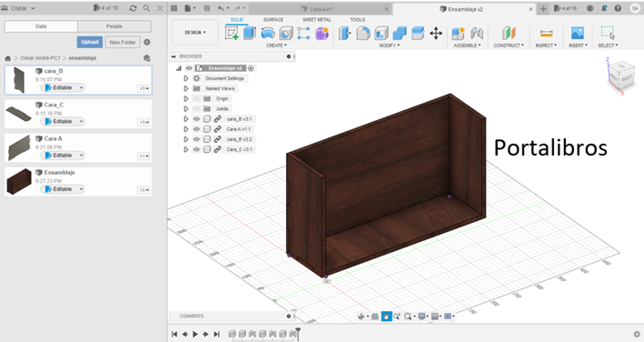
Task: Search in the data panel
Action: [146, 8]
